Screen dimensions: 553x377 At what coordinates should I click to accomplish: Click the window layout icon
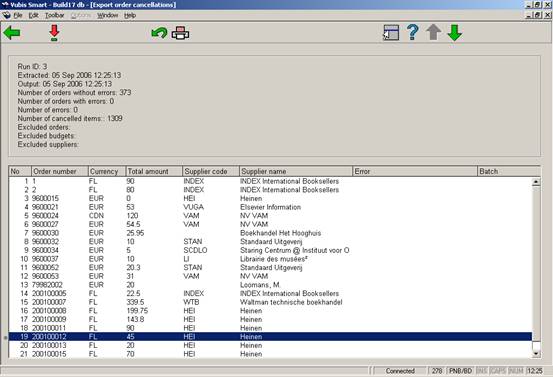(x=391, y=33)
